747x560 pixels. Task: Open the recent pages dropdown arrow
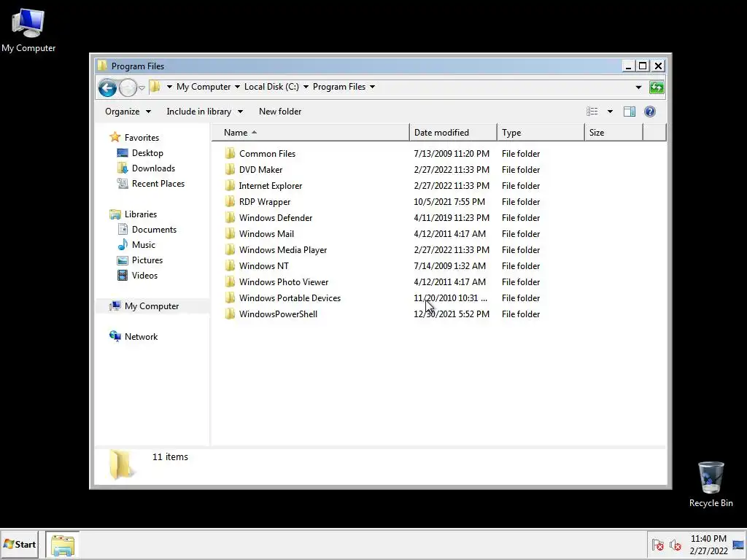[x=142, y=87]
